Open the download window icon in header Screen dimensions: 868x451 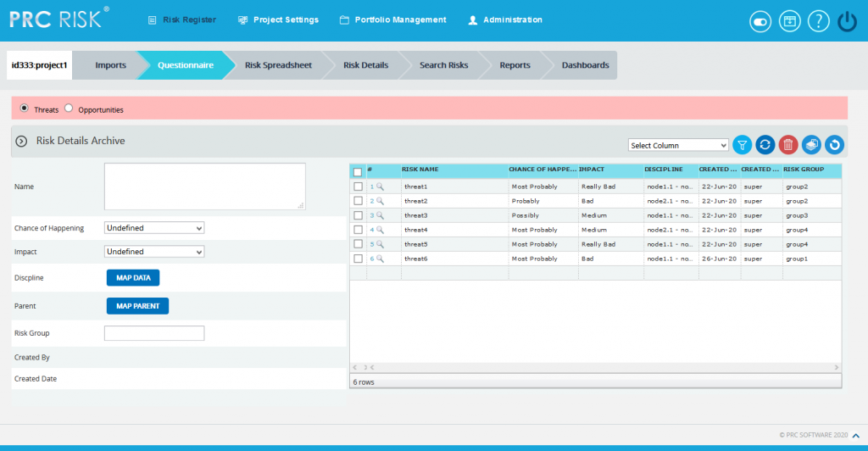[x=789, y=21]
